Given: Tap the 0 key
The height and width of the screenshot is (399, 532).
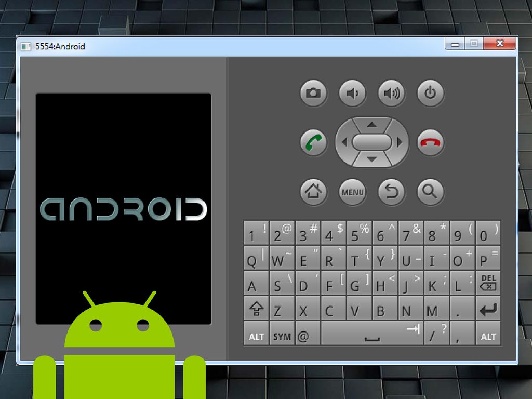Looking at the screenshot, I should 488,232.
